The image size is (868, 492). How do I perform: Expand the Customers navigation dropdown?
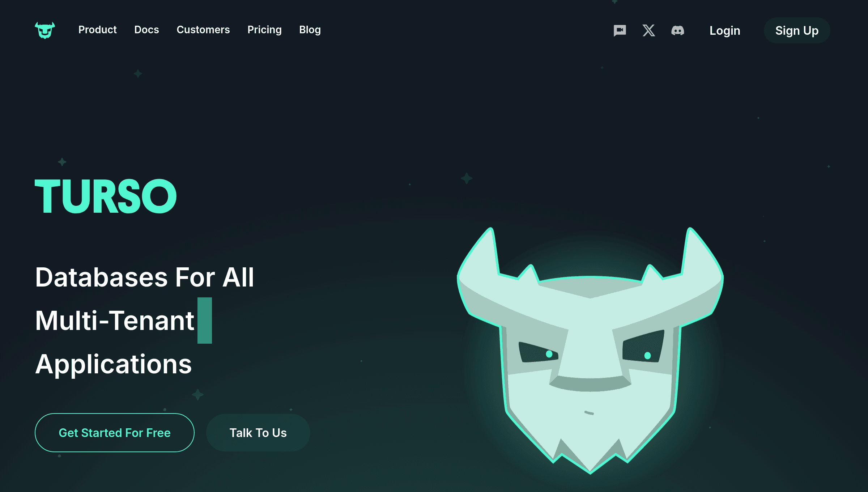tap(203, 30)
